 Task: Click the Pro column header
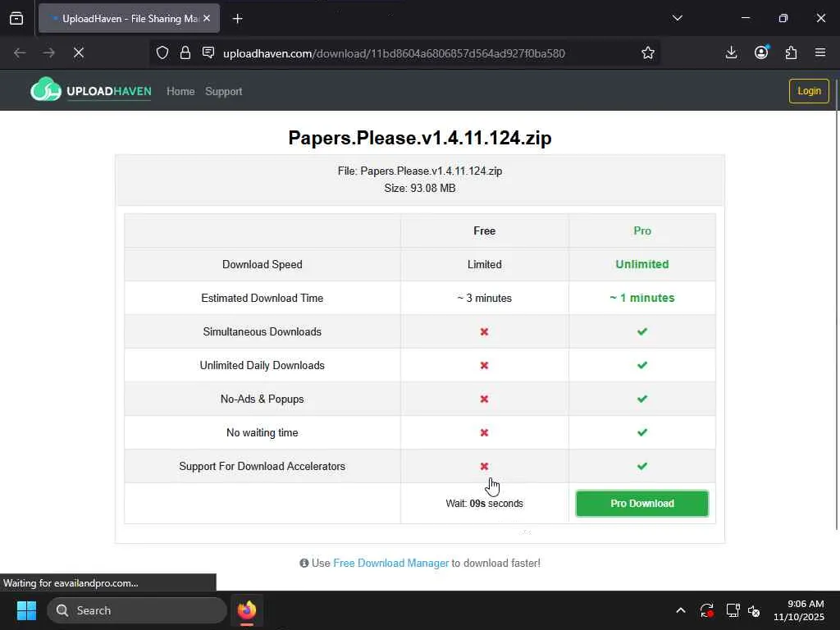coord(641,231)
